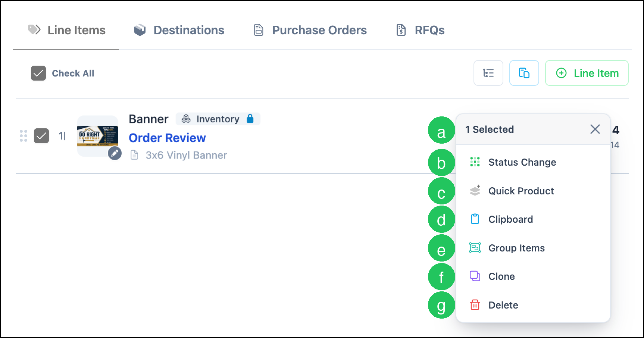Add a new Line Item button
Screen dimensions: 644x338
point(587,73)
